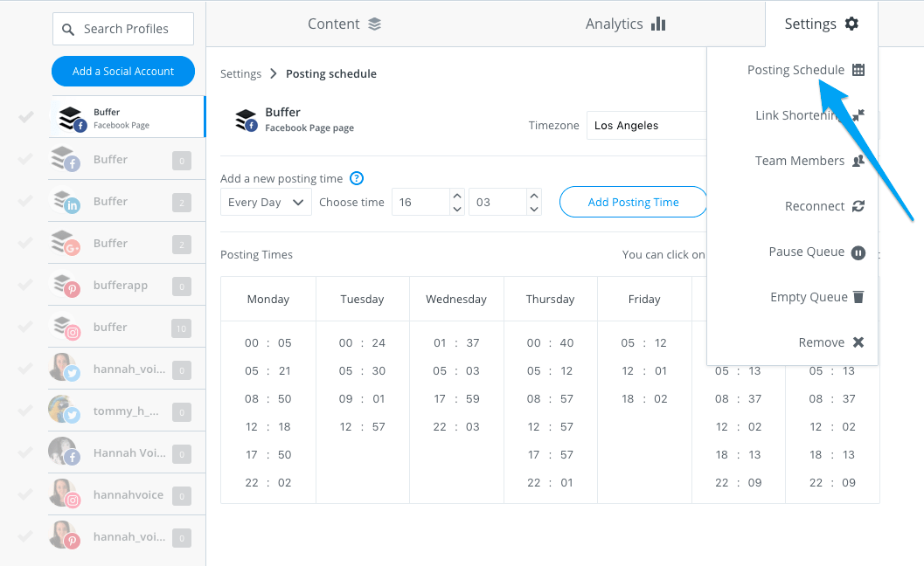Click the Posting Schedule calendar icon
This screenshot has width=924, height=566.
pyautogui.click(x=858, y=70)
